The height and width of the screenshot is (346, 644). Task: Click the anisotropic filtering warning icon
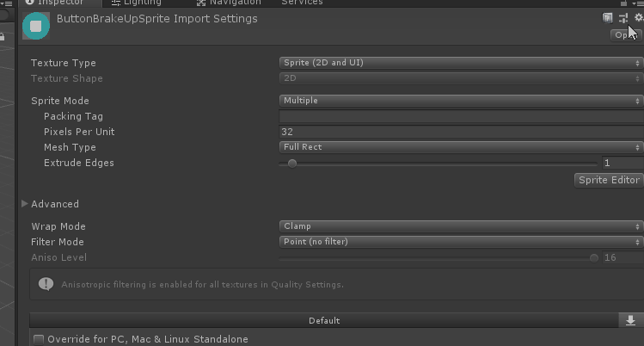coord(46,283)
